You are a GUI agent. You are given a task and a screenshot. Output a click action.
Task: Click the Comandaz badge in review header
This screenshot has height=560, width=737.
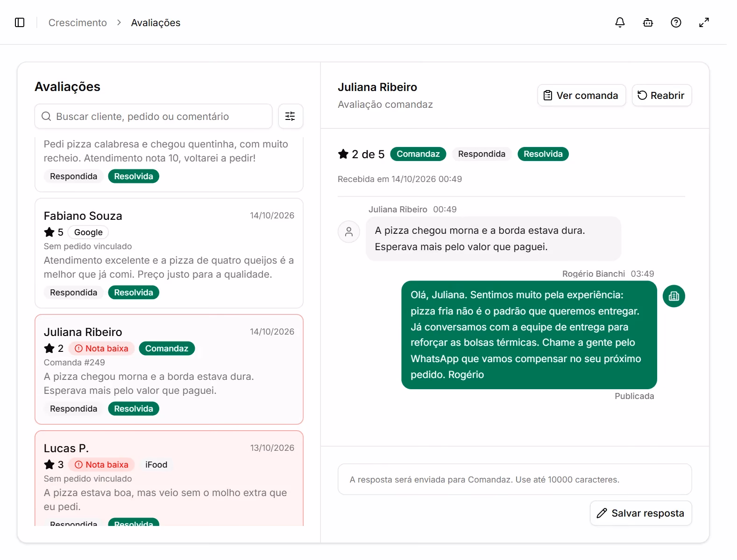(x=418, y=154)
